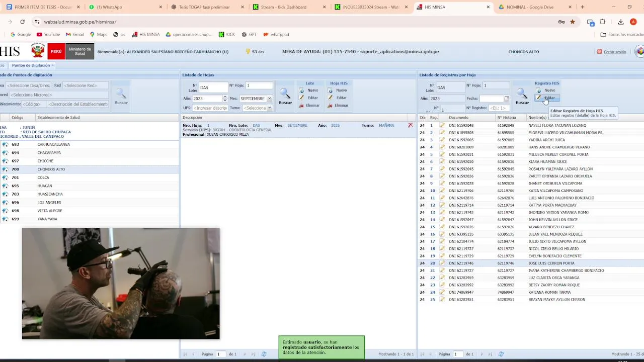Refresh the Listado de Hojas grid
644x362 pixels.
(264, 354)
